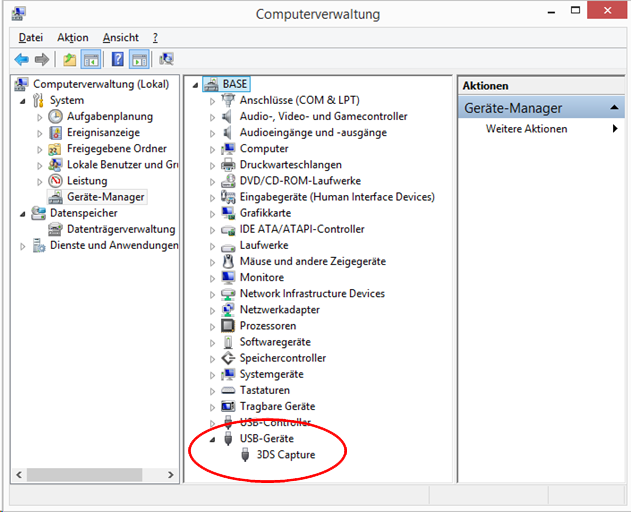Select the Systemgeräte category

(272, 374)
